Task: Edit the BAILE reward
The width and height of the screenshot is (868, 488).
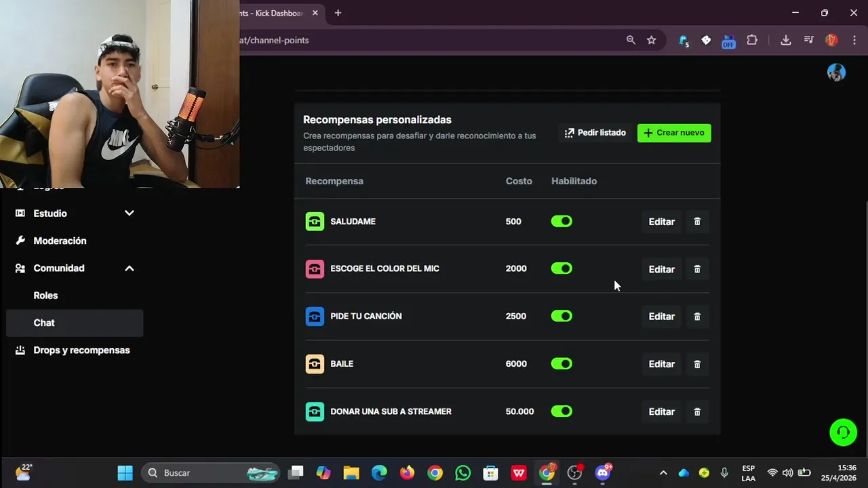Action: [x=661, y=364]
